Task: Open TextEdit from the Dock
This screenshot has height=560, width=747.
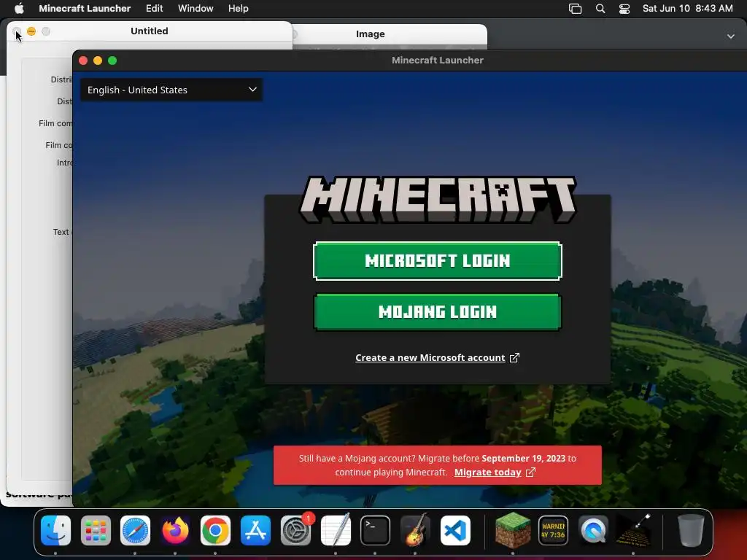Action: click(336, 530)
